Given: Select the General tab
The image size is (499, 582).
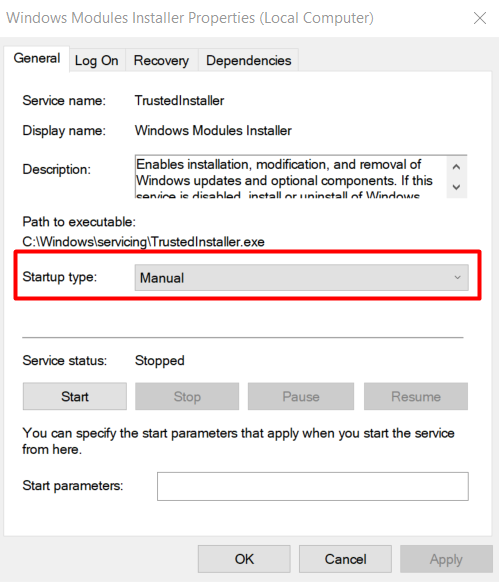Looking at the screenshot, I should coord(37,58).
